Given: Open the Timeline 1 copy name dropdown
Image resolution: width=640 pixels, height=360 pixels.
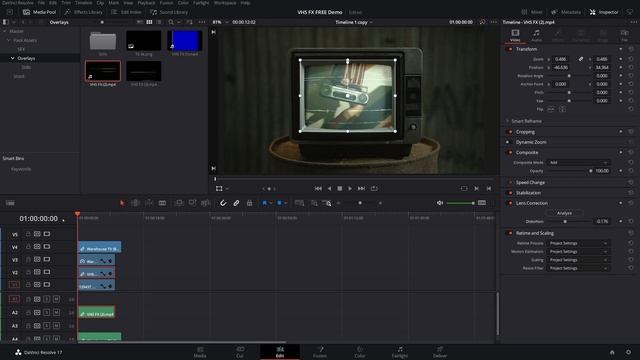Looking at the screenshot, I should click(354, 22).
